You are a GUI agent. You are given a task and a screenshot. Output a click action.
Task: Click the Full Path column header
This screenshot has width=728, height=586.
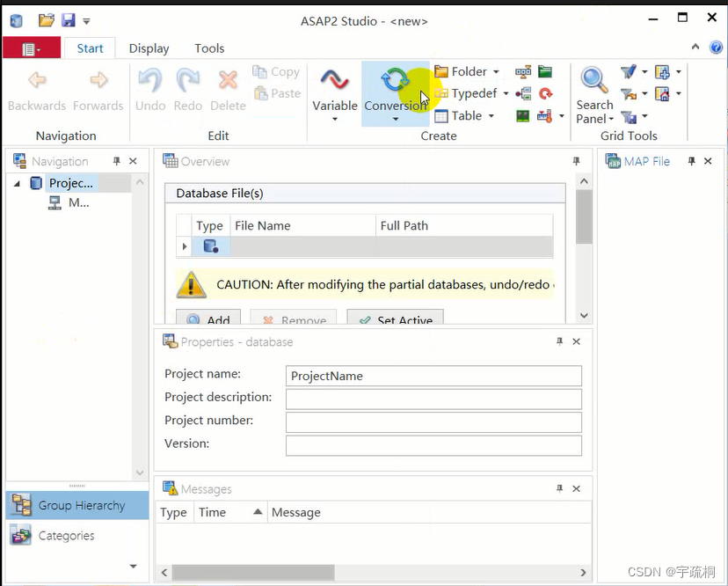[x=464, y=226]
